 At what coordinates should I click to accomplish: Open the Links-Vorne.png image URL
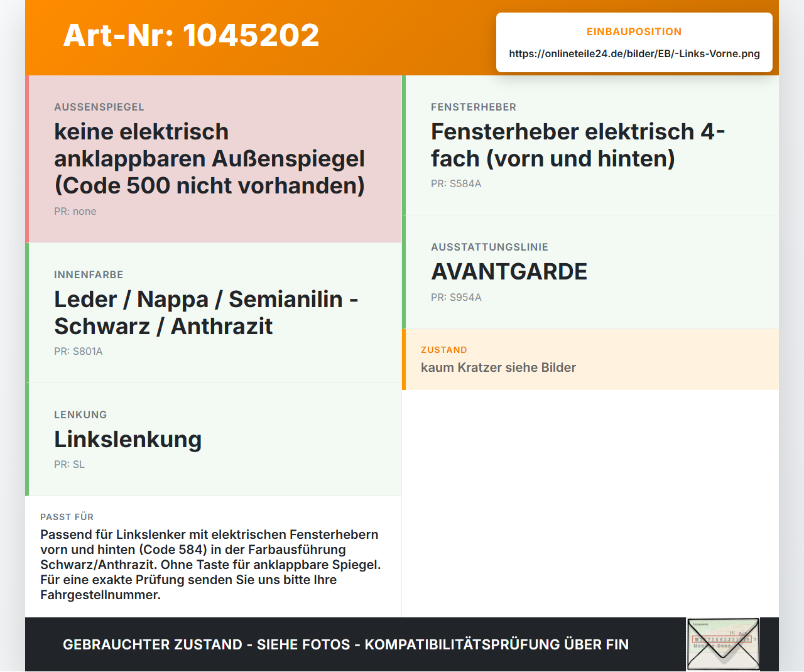tap(634, 53)
